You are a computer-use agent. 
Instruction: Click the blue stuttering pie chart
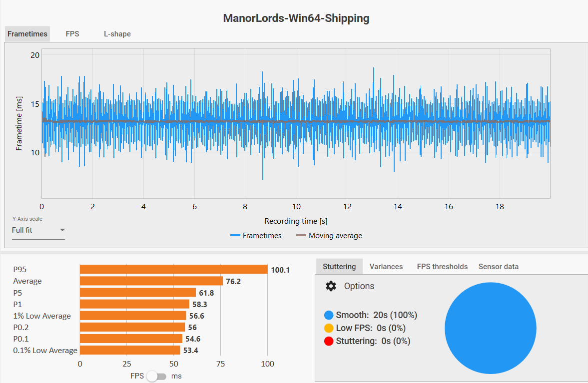click(x=491, y=328)
